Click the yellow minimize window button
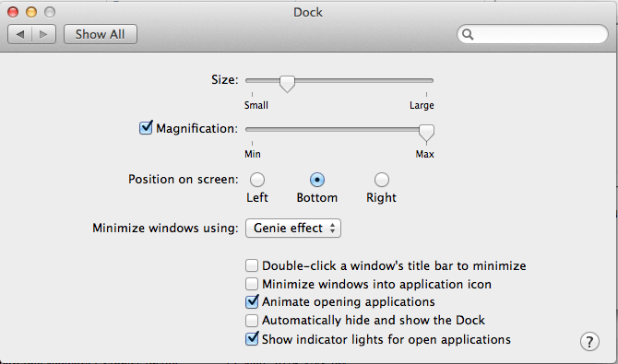This screenshot has width=618, height=364. (31, 12)
